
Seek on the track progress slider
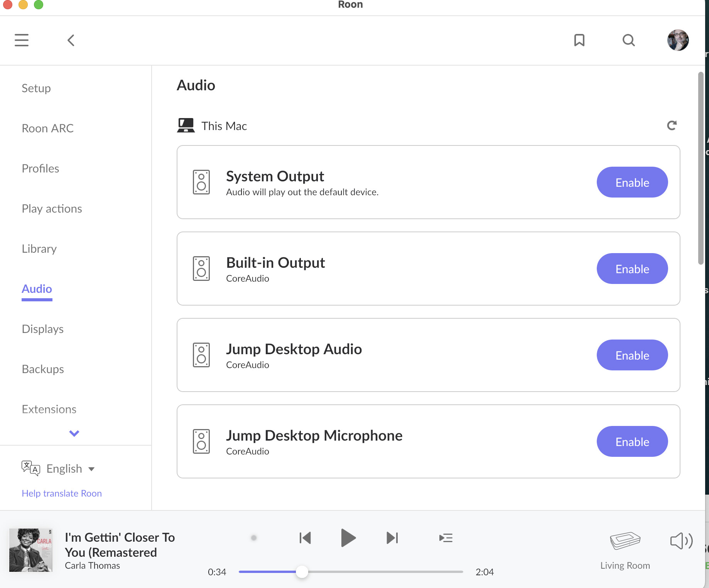pos(351,572)
